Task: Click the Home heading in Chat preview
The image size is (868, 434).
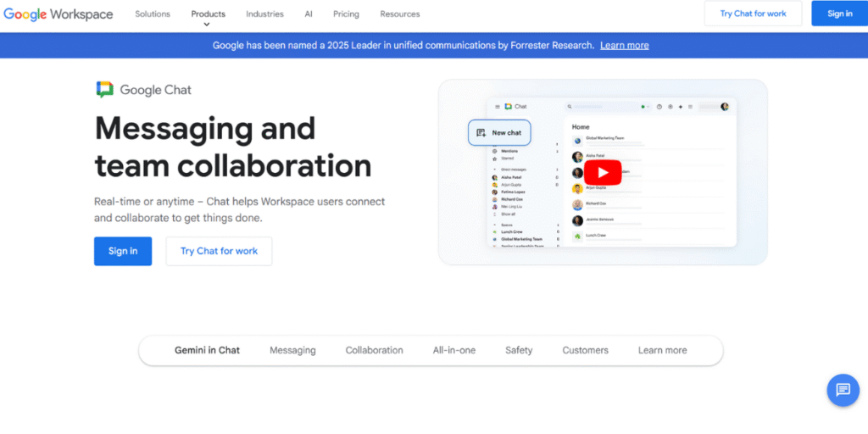Action: click(581, 127)
